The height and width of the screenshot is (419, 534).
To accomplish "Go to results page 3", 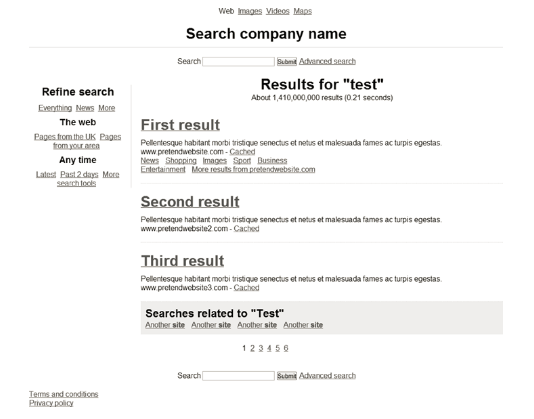I will point(261,348).
